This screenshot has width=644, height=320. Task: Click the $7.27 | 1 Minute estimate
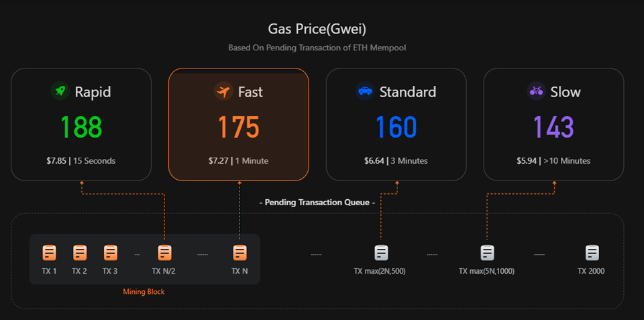pyautogui.click(x=239, y=161)
